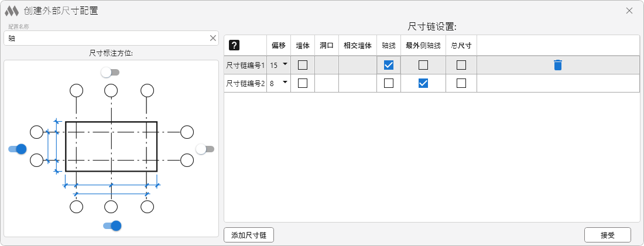
Task: Click the 配置名称 text input field
Action: point(105,38)
